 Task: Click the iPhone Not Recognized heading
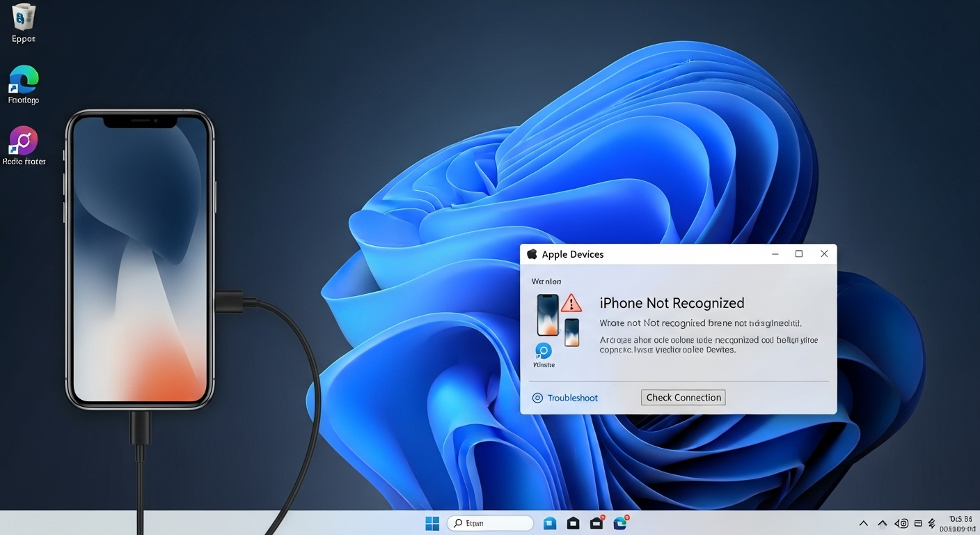[x=672, y=303]
